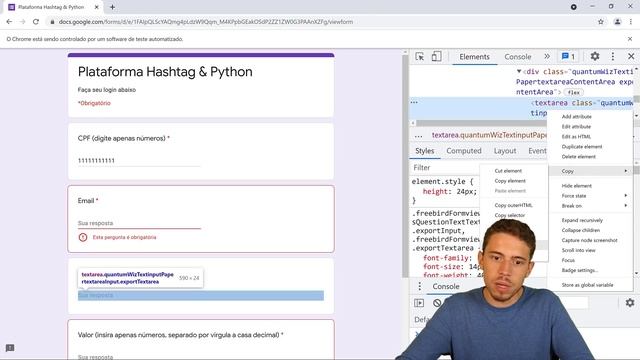Select Scroll into view menu item
This screenshot has height=360, width=640.
(578, 250)
